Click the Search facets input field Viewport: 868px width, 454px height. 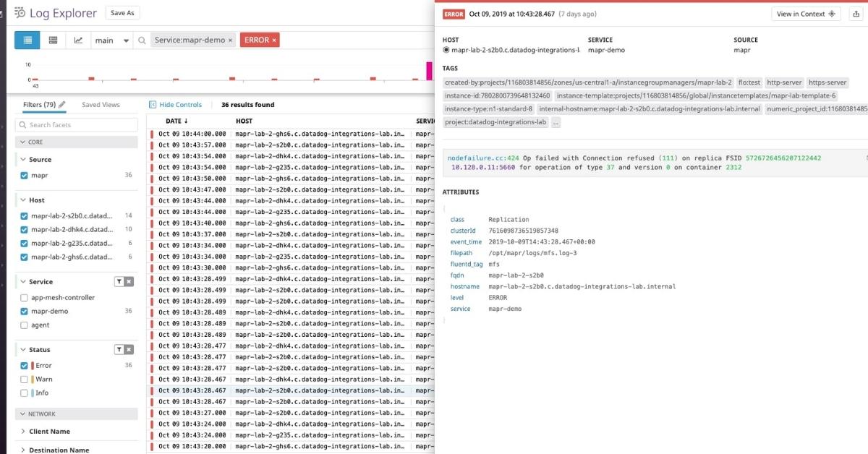[x=77, y=125]
